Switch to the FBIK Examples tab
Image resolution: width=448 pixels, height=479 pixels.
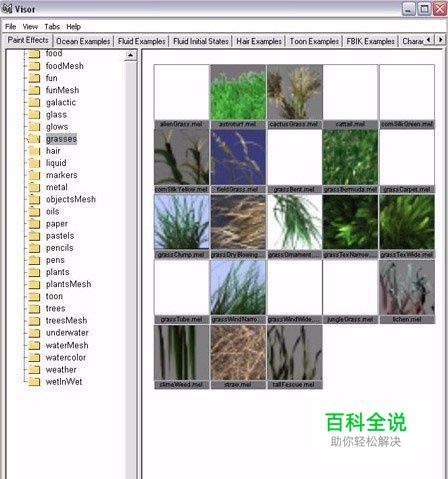(x=370, y=41)
